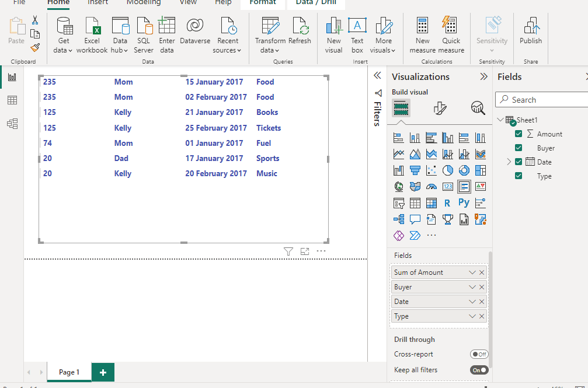Viewport: 588px width, 388px height.
Task: Select the Ribbon chart visual
Action: [481, 154]
